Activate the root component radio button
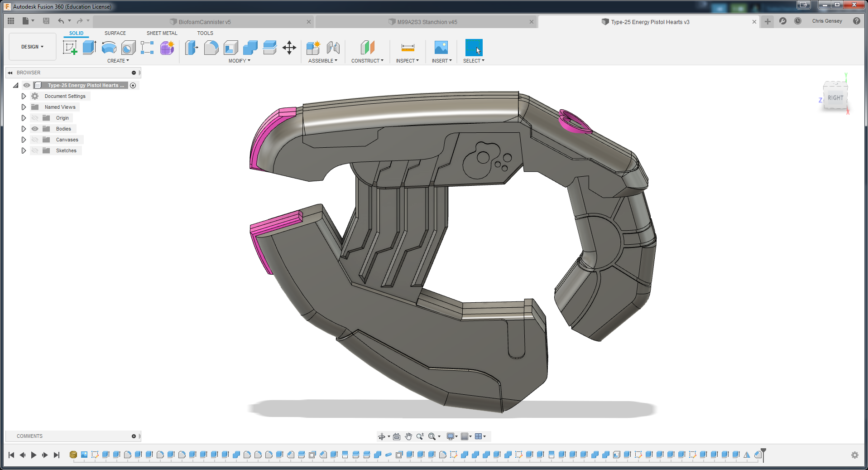The image size is (868, 470). [x=133, y=85]
